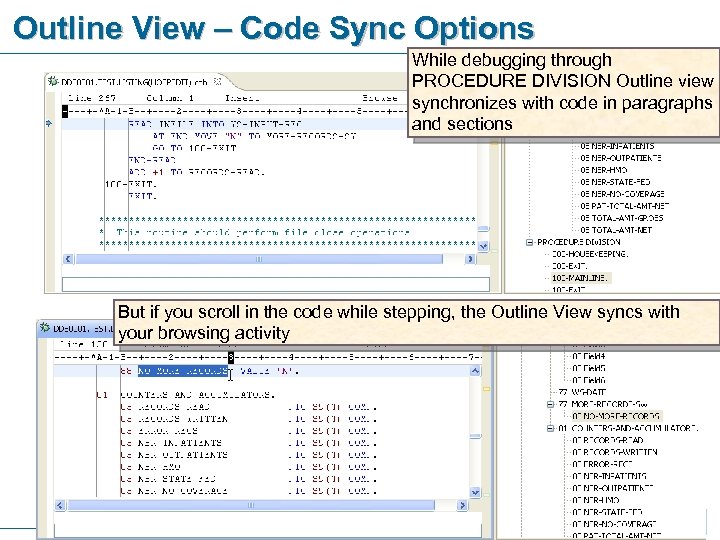Select 000-EXIT paragraph in the outline
Viewport: 720px width, 540px height.
[569, 266]
